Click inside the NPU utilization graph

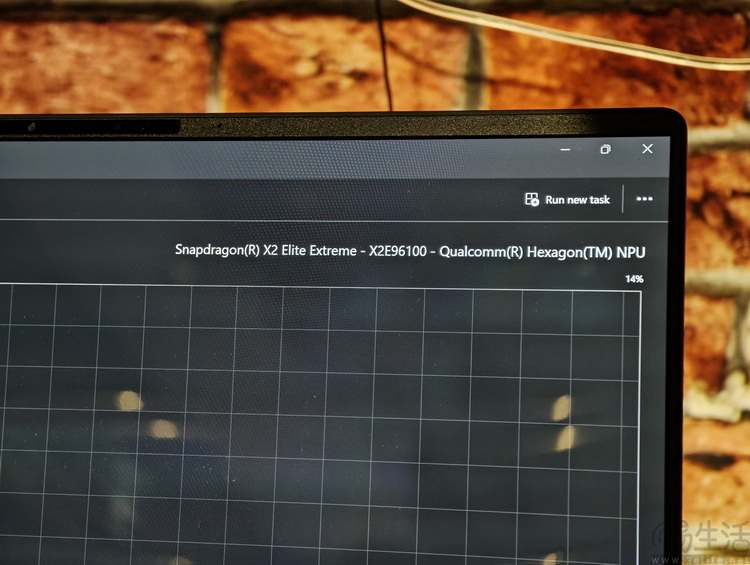(320, 423)
